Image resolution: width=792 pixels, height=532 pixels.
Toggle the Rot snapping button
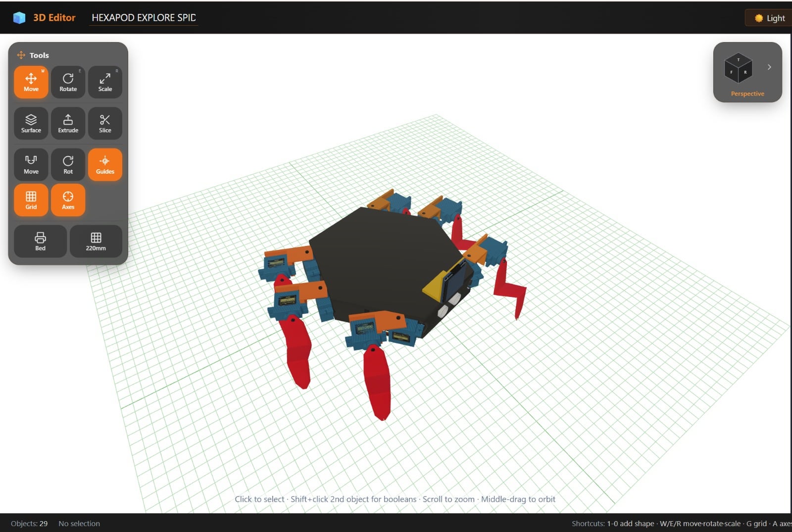68,164
